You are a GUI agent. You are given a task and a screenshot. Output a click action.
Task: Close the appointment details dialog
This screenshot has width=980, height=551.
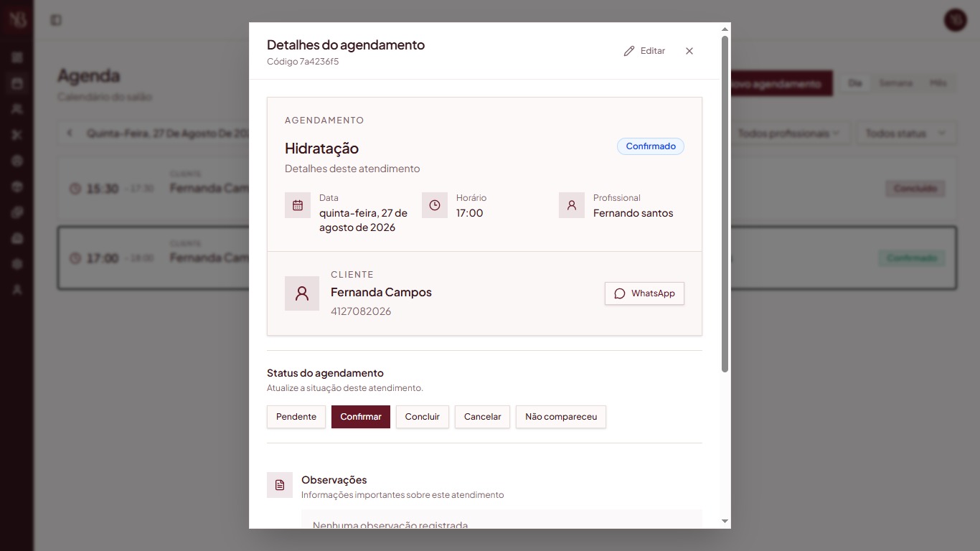pos(689,51)
